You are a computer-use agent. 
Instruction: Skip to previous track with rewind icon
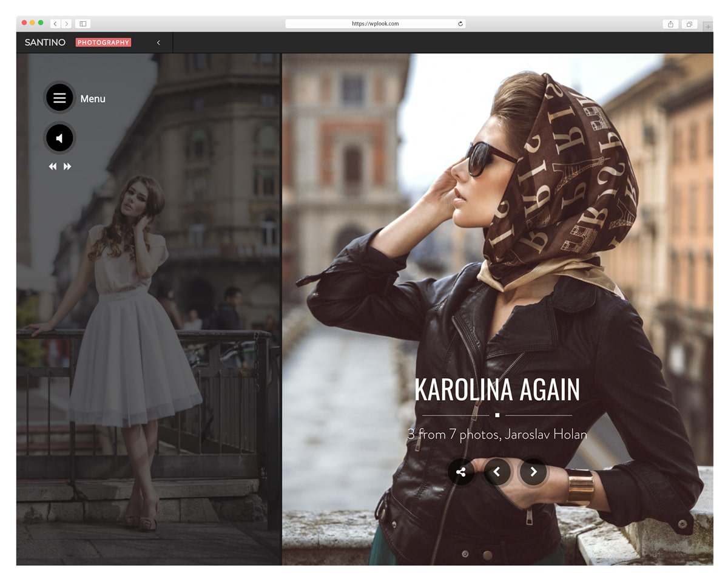tap(53, 166)
